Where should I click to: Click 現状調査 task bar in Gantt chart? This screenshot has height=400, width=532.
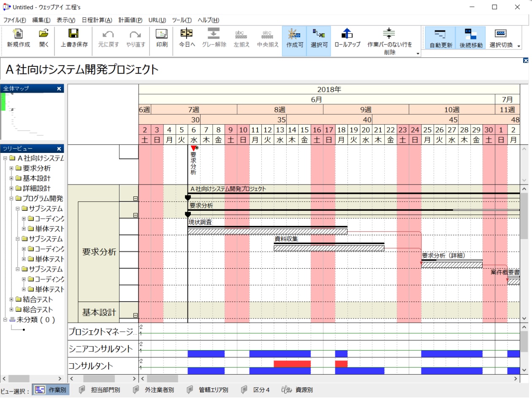(268, 231)
